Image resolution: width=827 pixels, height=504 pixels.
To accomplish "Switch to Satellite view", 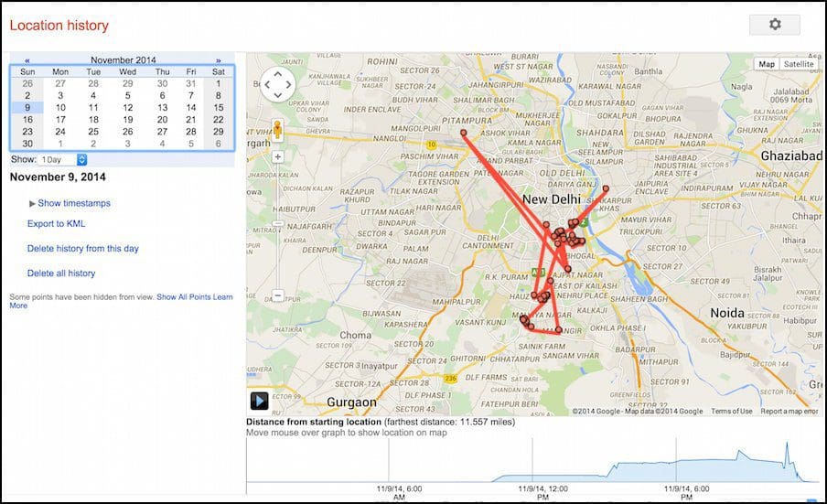I will (799, 64).
